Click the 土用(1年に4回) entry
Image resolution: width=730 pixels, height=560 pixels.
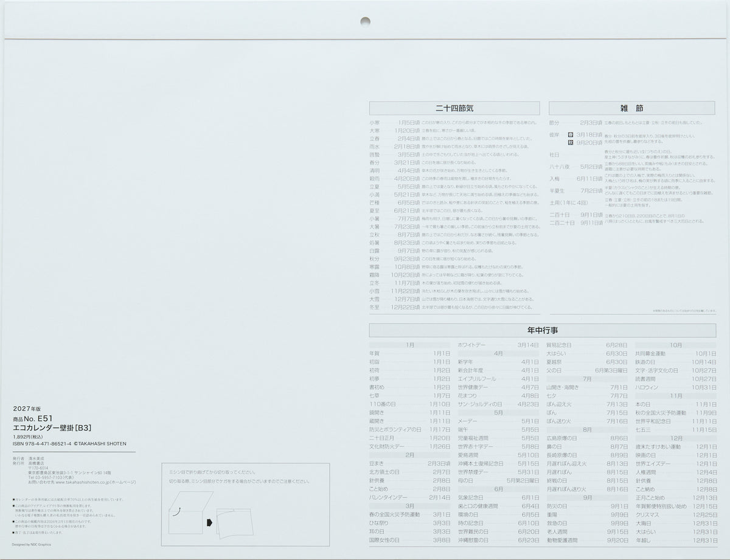click(569, 202)
